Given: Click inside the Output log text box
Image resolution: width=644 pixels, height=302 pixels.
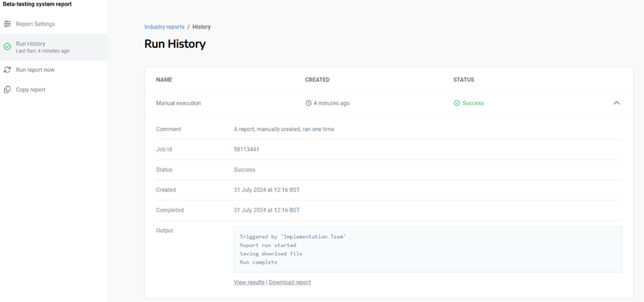Looking at the screenshot, I should pyautogui.click(x=427, y=249).
